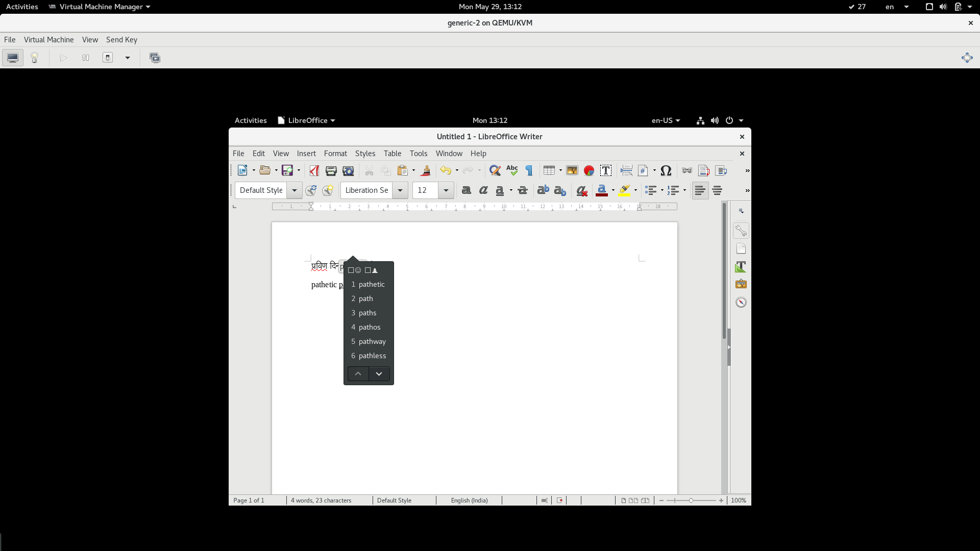
Task: Click the New document icon
Action: point(242,170)
